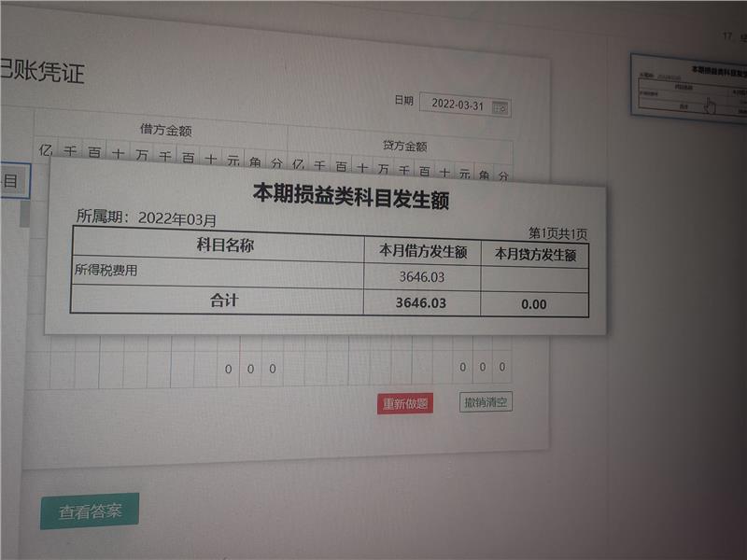The width and height of the screenshot is (747, 560).
Task: Open the 查看答案 button
Action: tap(90, 511)
